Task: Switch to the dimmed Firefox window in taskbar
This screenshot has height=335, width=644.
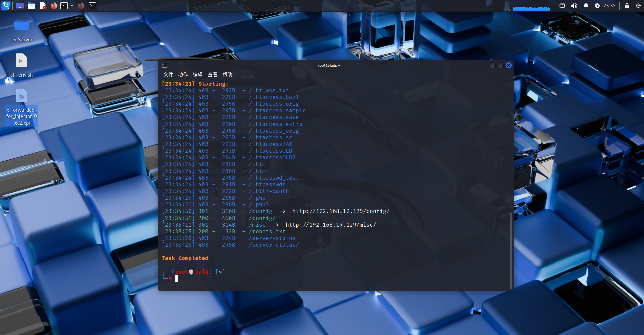Action: tap(81, 6)
